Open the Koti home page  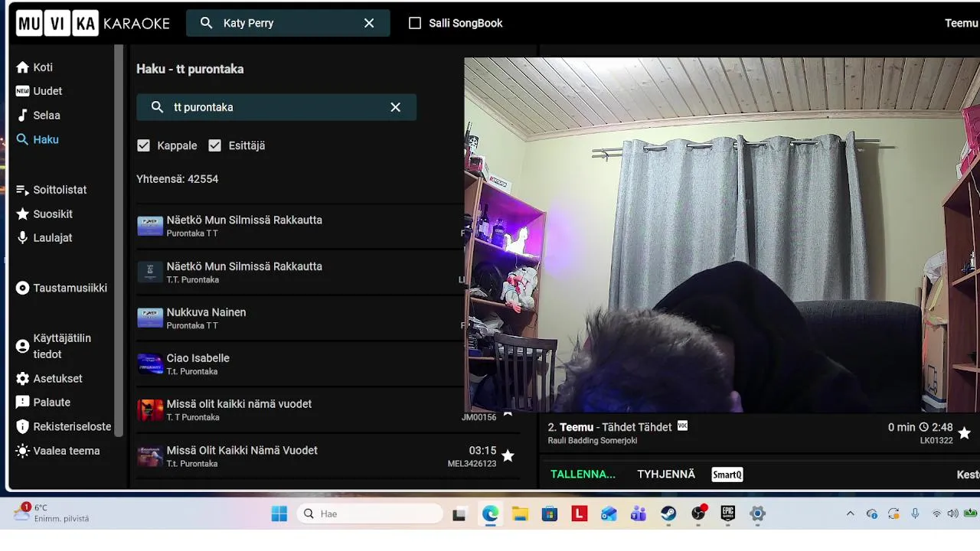click(x=34, y=67)
